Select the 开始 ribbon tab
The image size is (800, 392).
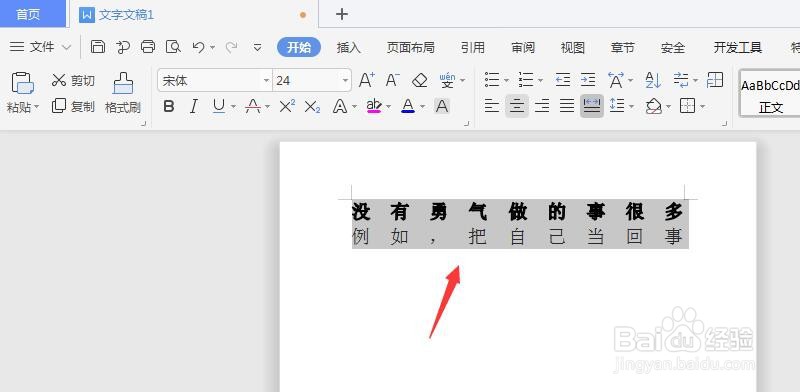click(x=299, y=47)
